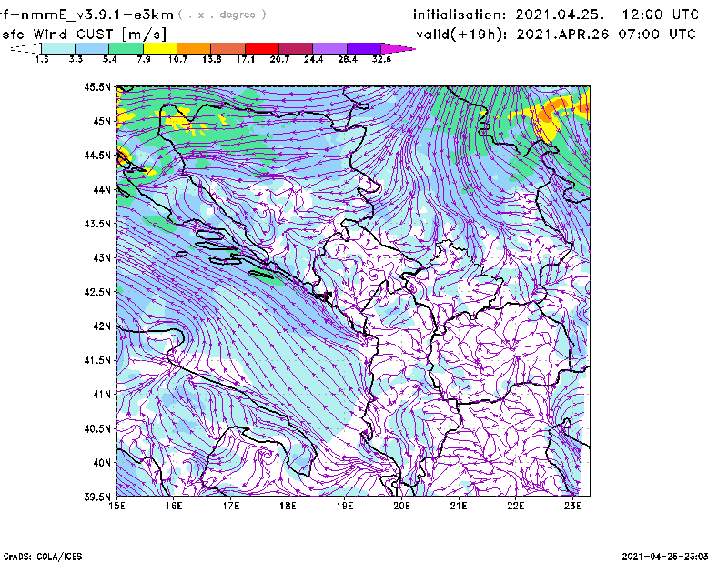Click the 19E longitude label
This screenshot has height=562, width=728.
[345, 506]
